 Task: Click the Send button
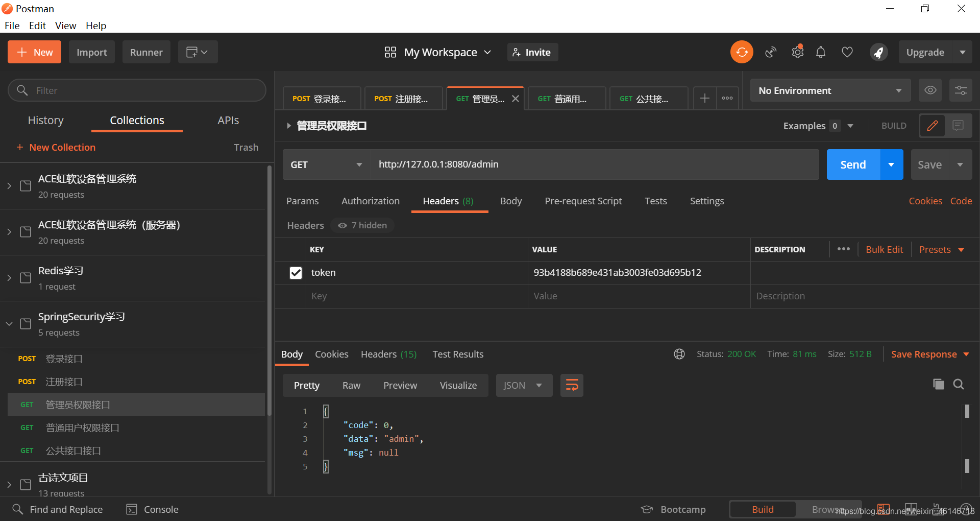point(853,164)
